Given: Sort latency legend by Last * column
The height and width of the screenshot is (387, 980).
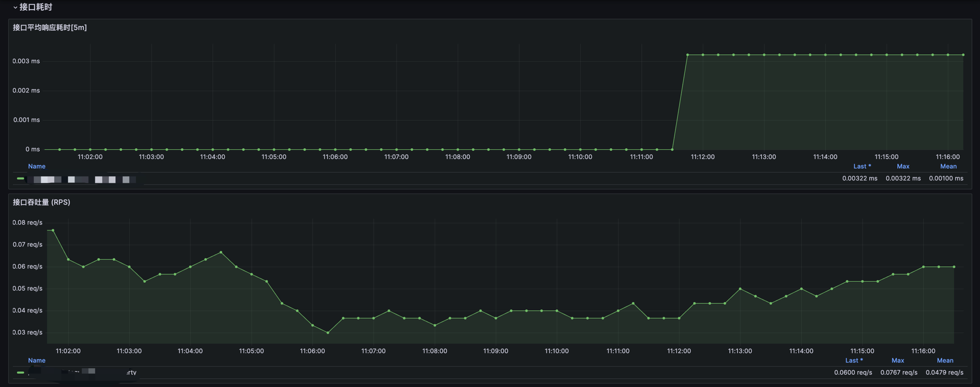Looking at the screenshot, I should 862,166.
